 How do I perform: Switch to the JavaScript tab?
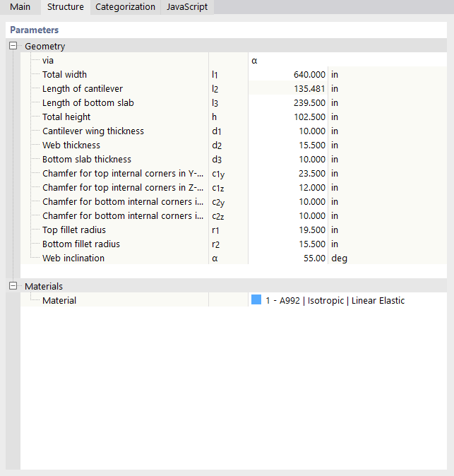[187, 7]
